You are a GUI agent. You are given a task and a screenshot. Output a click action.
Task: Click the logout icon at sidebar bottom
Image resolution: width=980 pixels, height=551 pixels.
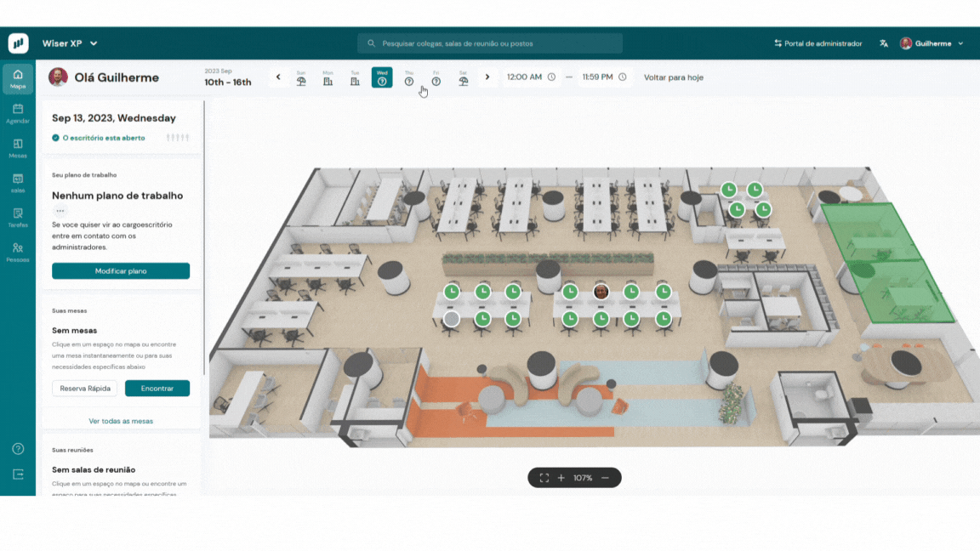(x=18, y=474)
